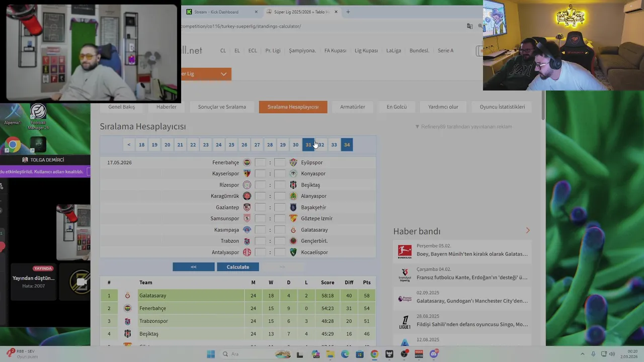The width and height of the screenshot is (644, 362).
Task: Open a new browser tab with the plus button
Action: pos(348,12)
